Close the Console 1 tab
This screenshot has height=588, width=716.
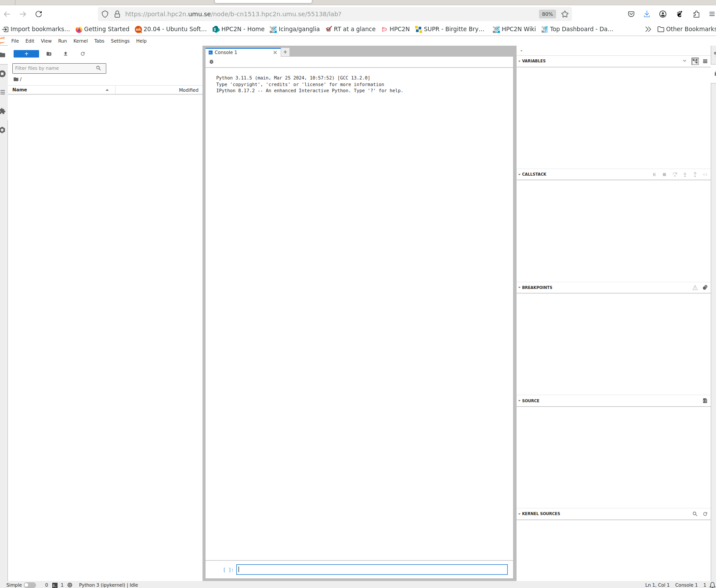(x=275, y=52)
